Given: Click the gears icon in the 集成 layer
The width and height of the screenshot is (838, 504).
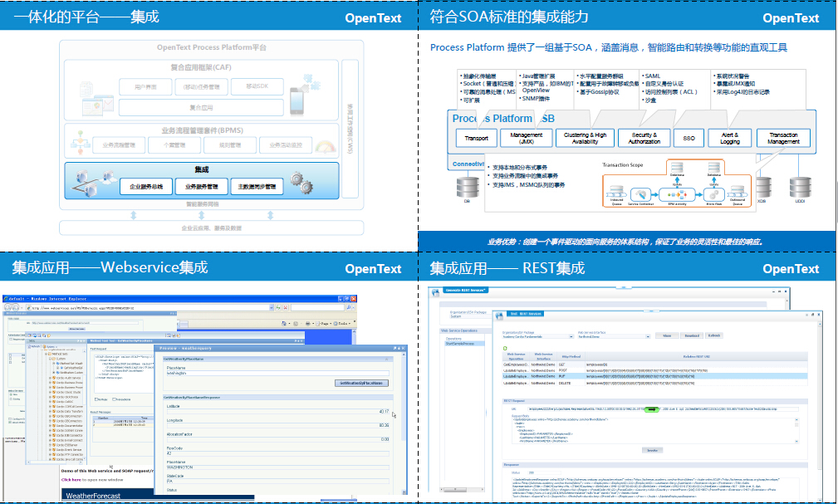Looking at the screenshot, I should (x=302, y=183).
